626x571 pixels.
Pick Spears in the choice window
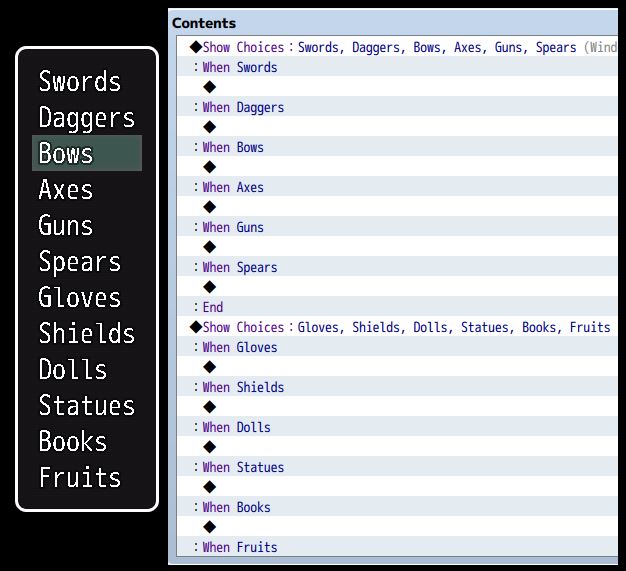[x=87, y=261]
